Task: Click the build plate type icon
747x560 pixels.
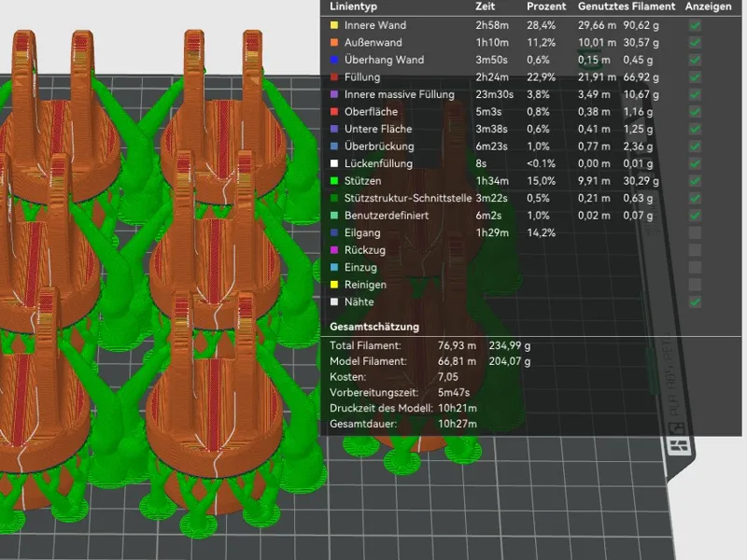Action: 679,446
